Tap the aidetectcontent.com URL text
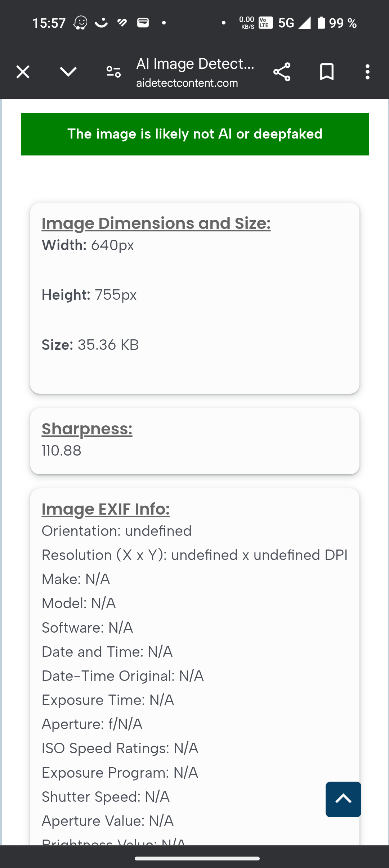Image resolution: width=389 pixels, height=868 pixels. [x=187, y=83]
